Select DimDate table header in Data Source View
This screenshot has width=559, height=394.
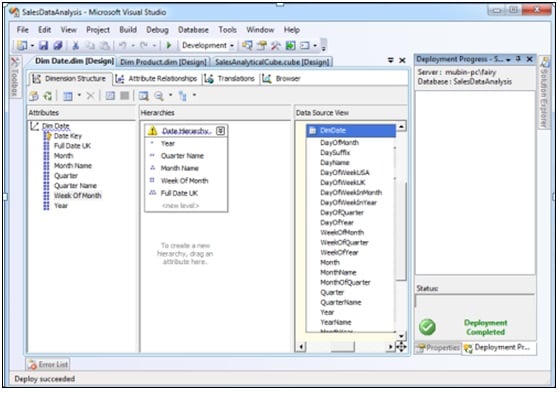[351, 131]
